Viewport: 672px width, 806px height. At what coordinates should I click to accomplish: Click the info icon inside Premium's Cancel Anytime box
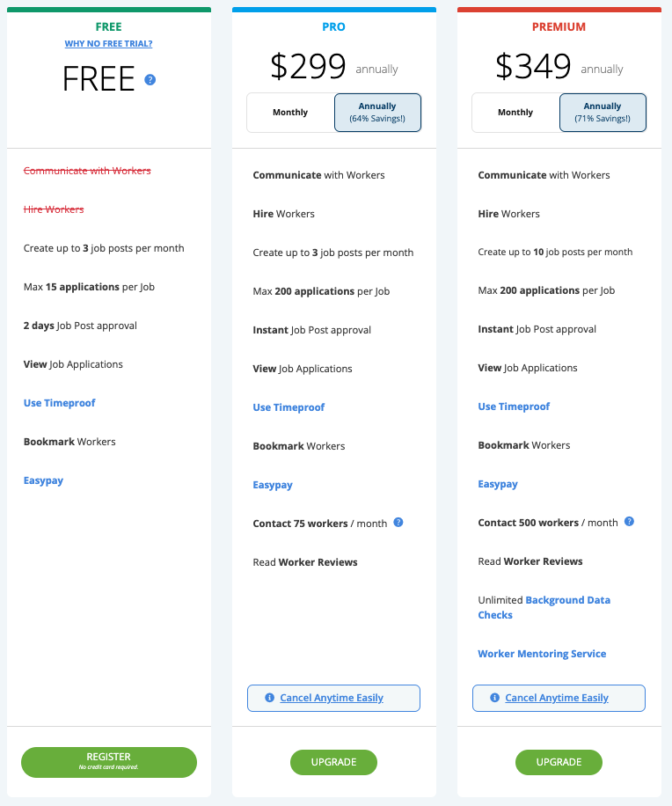pyautogui.click(x=494, y=697)
